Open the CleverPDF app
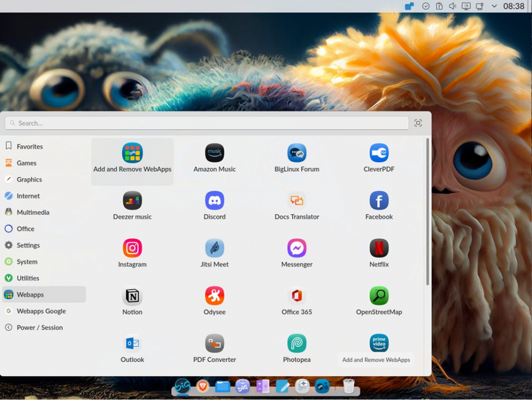The width and height of the screenshot is (532, 400). (x=379, y=153)
